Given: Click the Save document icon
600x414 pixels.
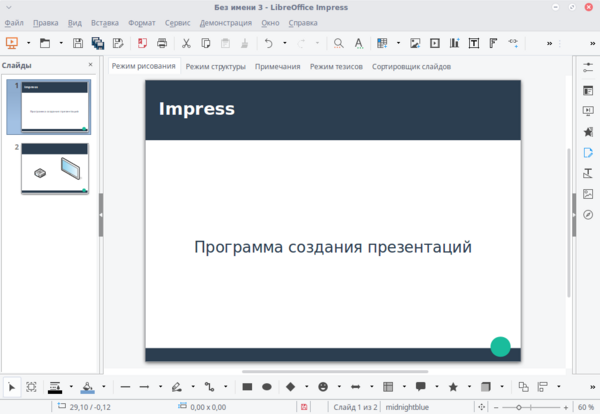Looking at the screenshot, I should (x=78, y=43).
